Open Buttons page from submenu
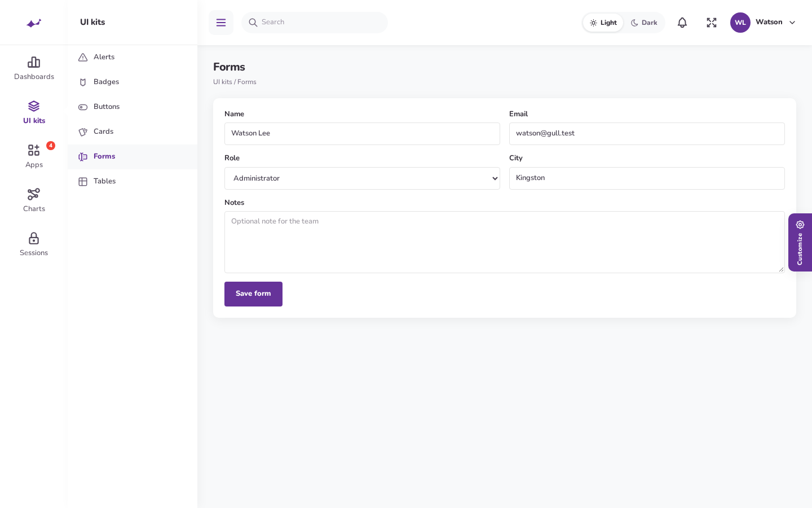This screenshot has width=812, height=508. coord(133,107)
